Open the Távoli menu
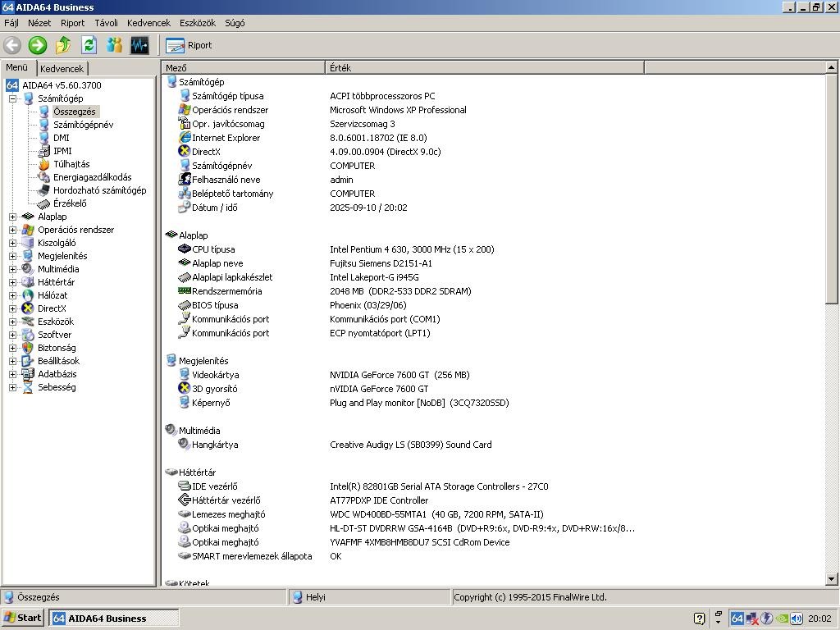This screenshot has width=840, height=630. 106,23
